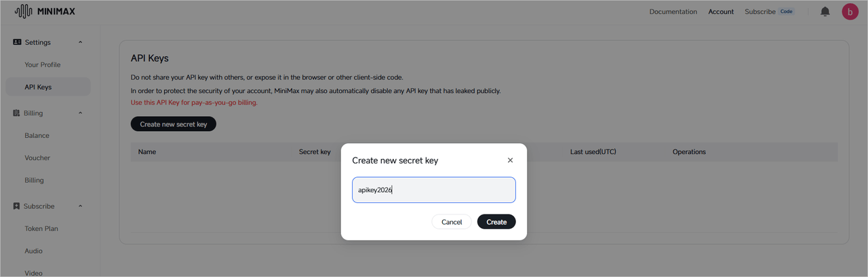
Task: Open Voucher under Billing
Action: (x=37, y=158)
